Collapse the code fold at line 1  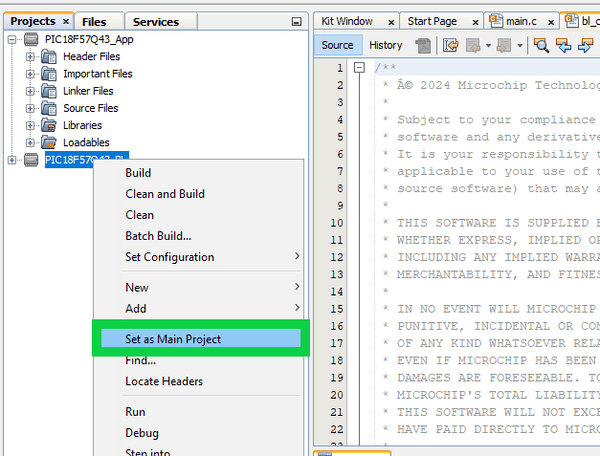(359, 67)
